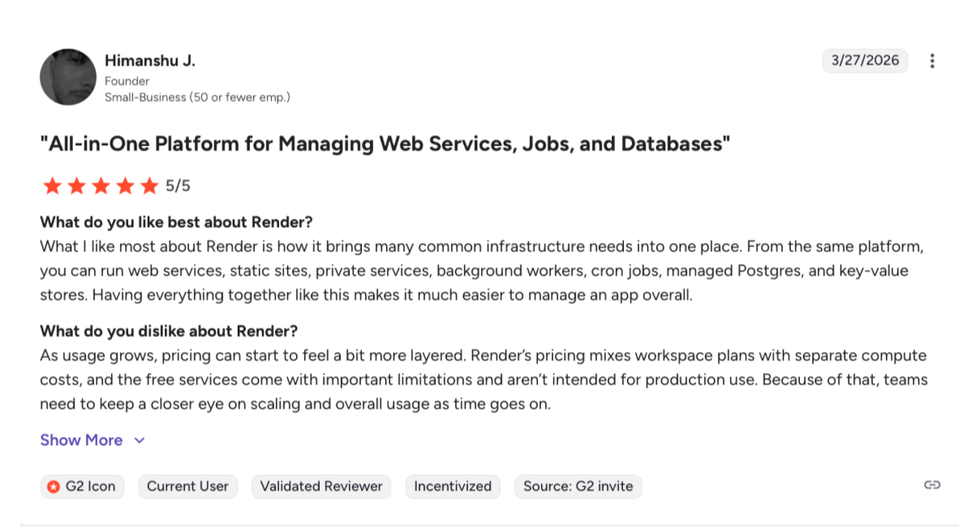Click the second rating star
Viewport: 980px width, 527px height.
(76, 186)
